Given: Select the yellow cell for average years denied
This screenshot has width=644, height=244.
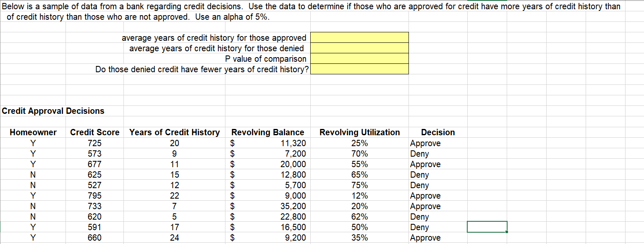Looking at the screenshot, I should [359, 48].
